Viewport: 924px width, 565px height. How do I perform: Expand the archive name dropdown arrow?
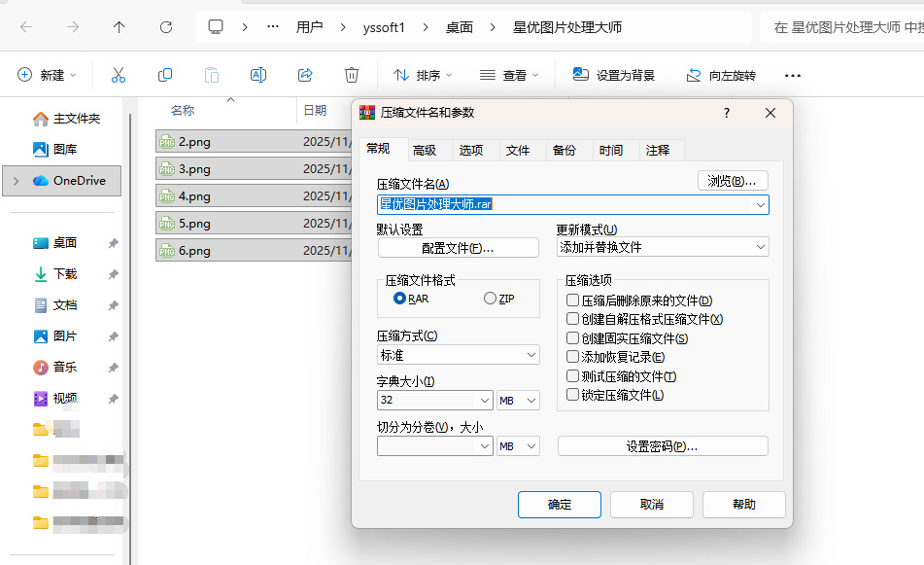tap(760, 204)
